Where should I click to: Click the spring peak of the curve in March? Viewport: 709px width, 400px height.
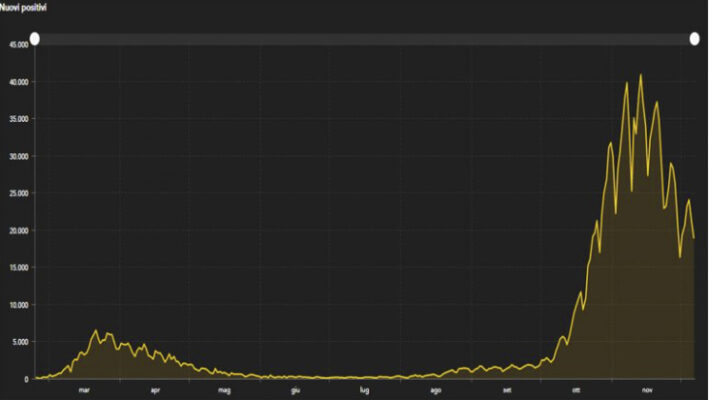(97, 331)
